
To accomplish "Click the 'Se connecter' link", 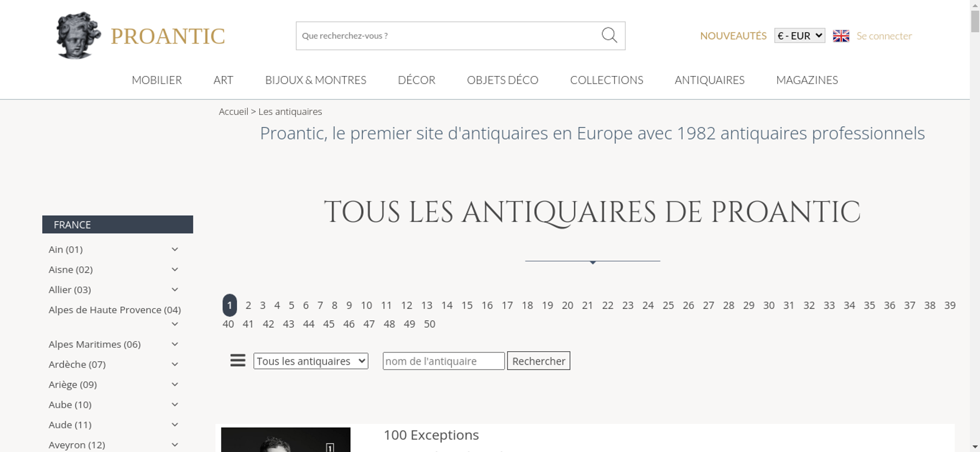I will [x=884, y=36].
